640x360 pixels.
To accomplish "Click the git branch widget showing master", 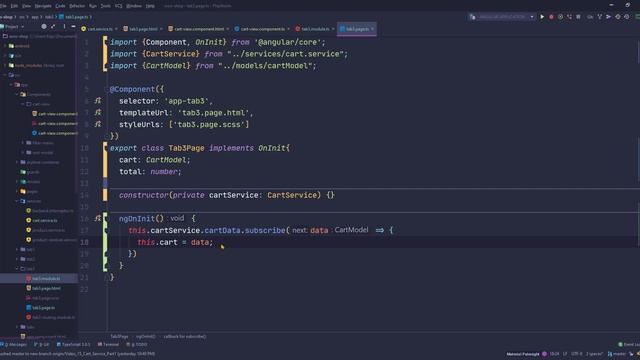I will pyautogui.click(x=617, y=354).
